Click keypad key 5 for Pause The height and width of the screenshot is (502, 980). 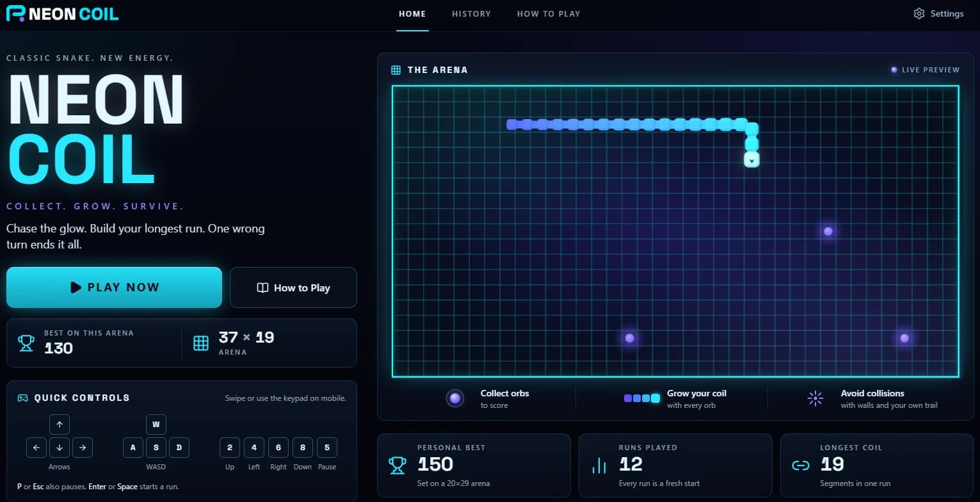pyautogui.click(x=327, y=448)
